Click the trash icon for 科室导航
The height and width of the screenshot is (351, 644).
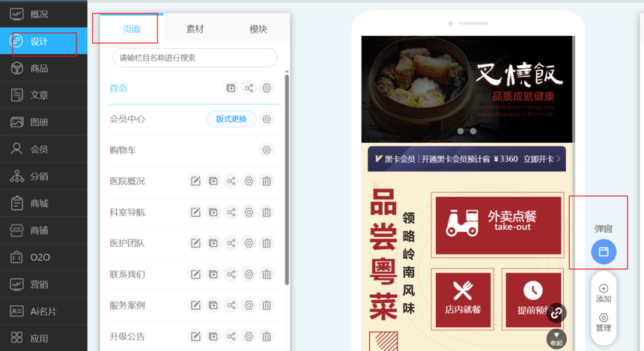(x=267, y=213)
